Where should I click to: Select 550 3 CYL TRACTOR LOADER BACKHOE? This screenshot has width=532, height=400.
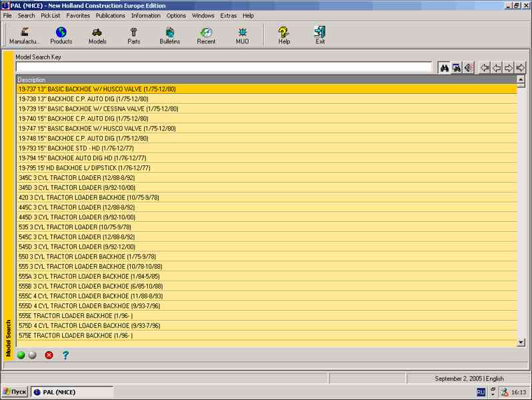[x=267, y=257]
